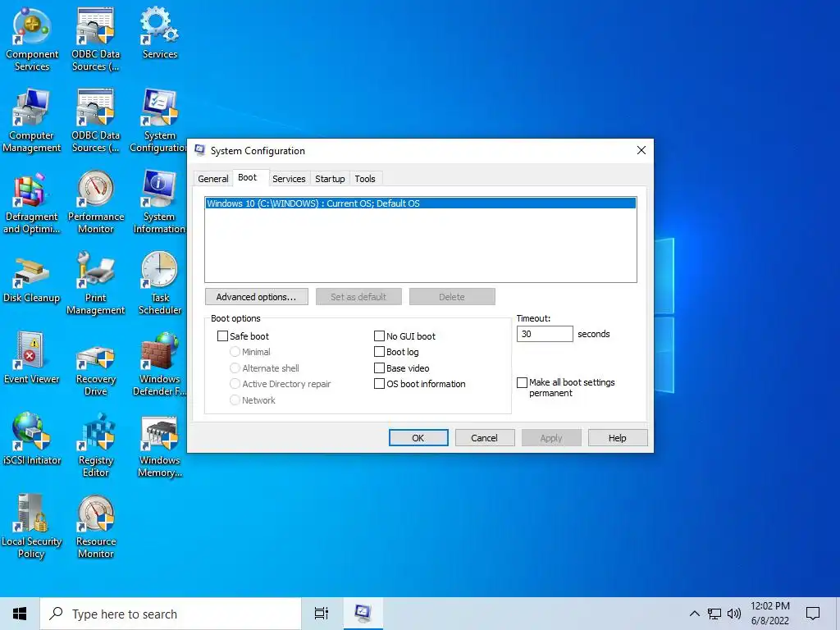Screen dimensions: 840x630
Task: Select the Services desktop shortcut
Action: point(160,33)
